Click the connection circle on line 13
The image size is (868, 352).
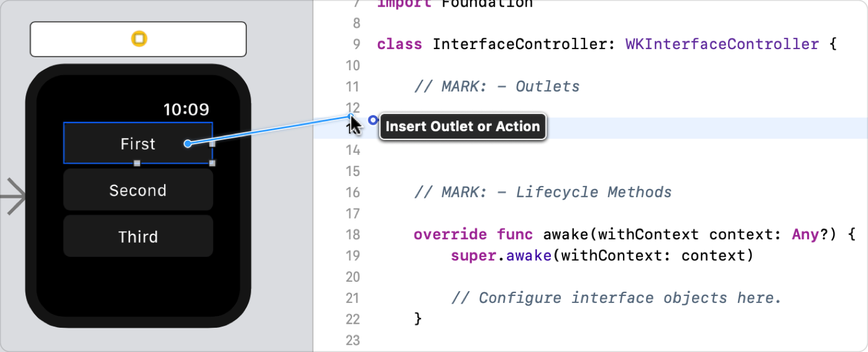[373, 120]
